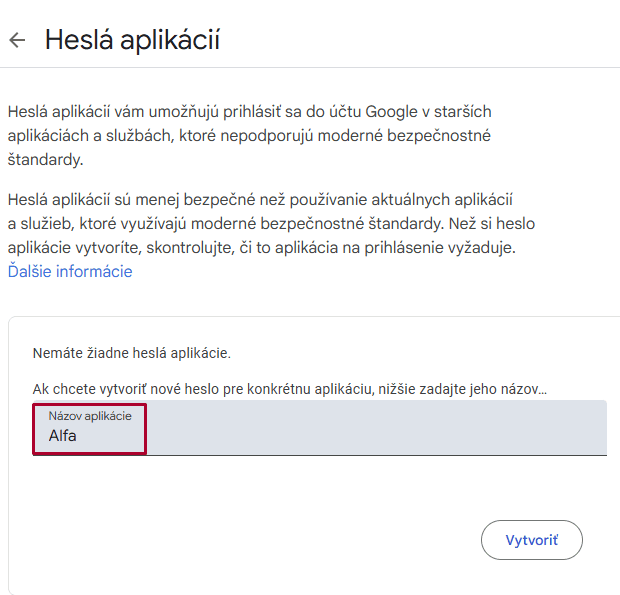Click the Názov aplikácie floating label
This screenshot has width=620, height=595.
click(x=90, y=415)
